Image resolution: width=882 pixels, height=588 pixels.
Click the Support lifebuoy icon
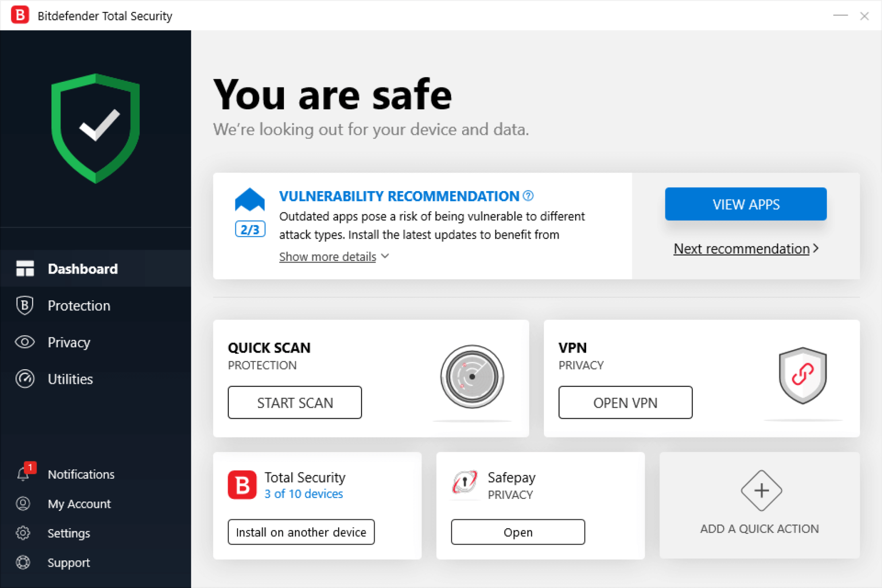point(23,563)
